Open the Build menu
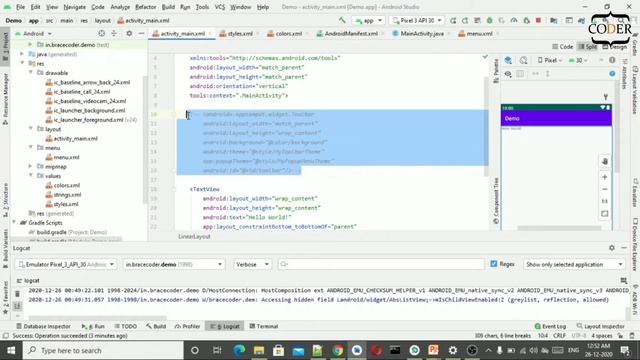Screen dimensions: 640x360 click(x=168, y=7)
